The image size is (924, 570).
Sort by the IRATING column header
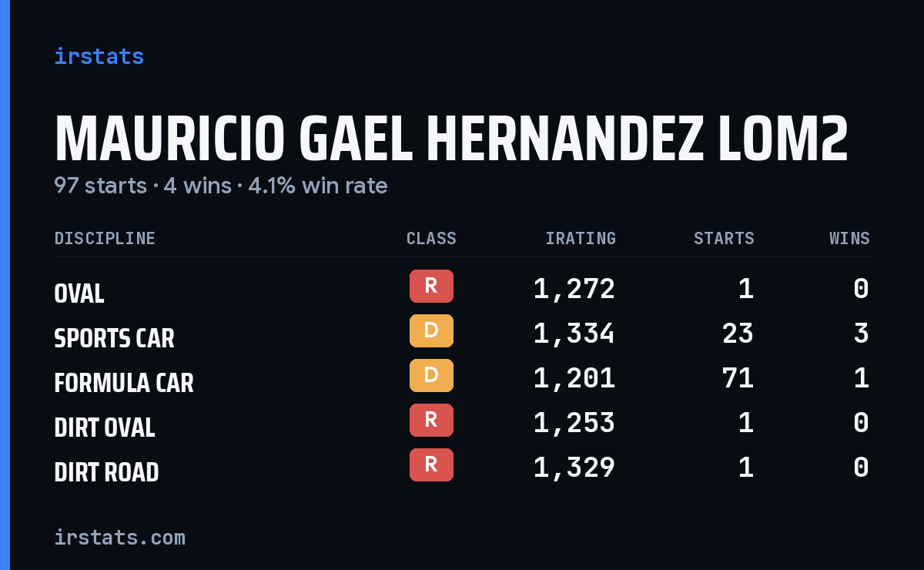point(581,239)
